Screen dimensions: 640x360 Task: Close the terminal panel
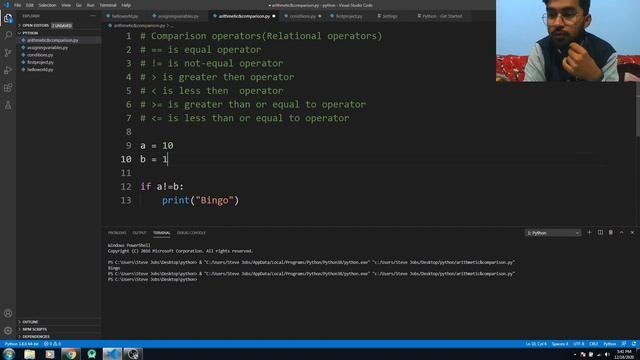click(x=632, y=233)
